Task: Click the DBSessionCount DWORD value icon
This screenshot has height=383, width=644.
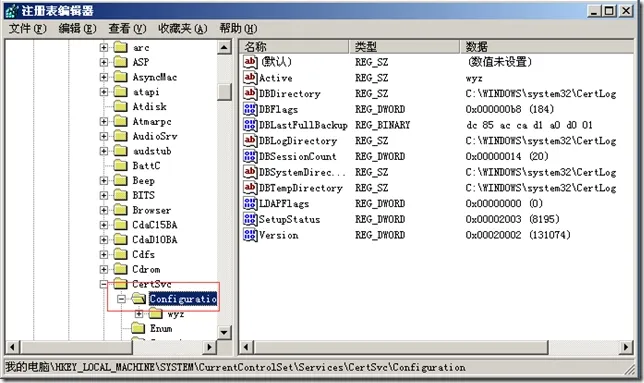Action: point(250,156)
